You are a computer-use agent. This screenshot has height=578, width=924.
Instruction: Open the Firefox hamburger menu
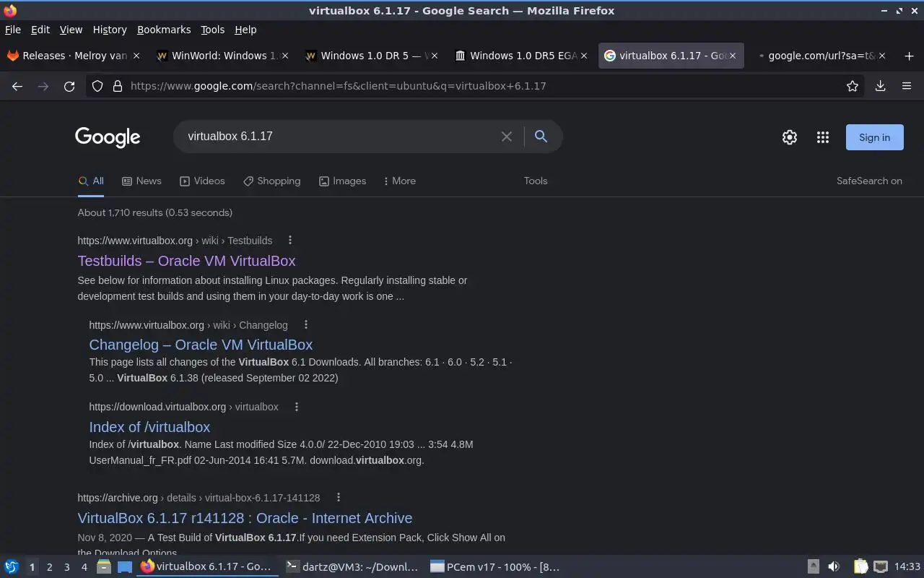click(x=907, y=86)
